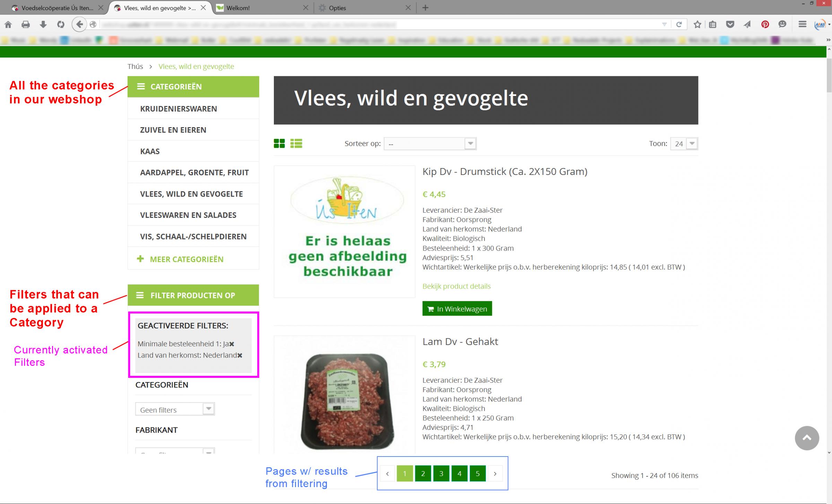Go to results page 3
The width and height of the screenshot is (832, 504).
(x=441, y=474)
